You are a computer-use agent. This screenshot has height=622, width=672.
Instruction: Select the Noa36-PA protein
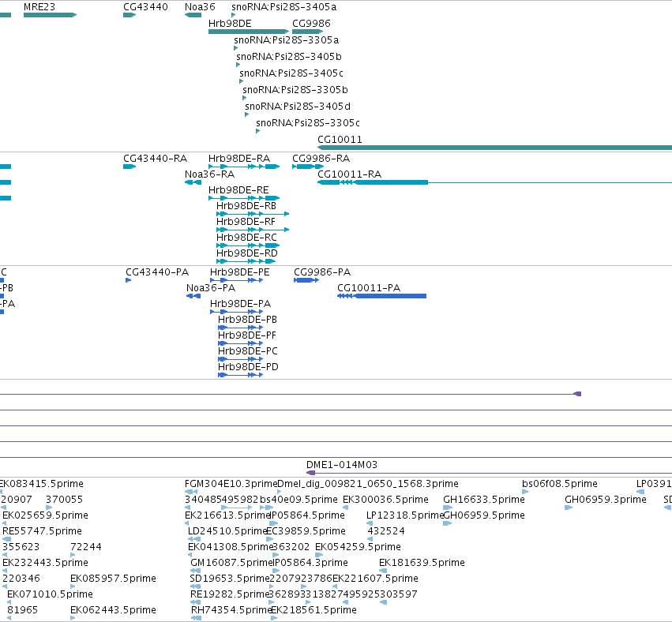[x=193, y=296]
